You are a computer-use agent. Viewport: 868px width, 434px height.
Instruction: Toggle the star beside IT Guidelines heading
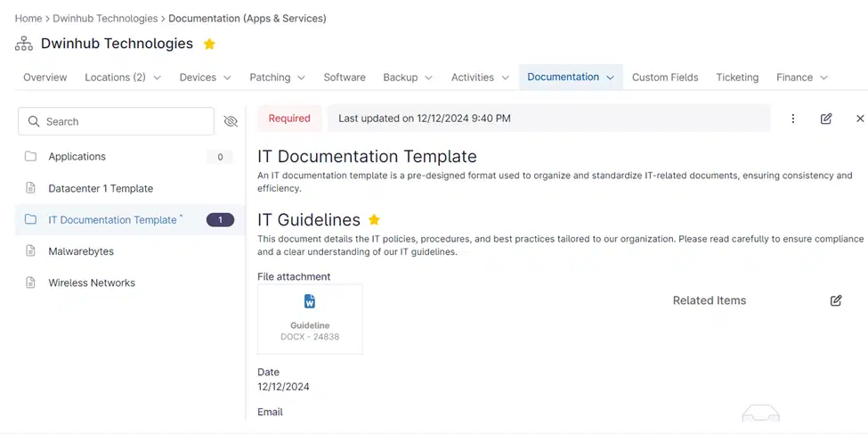pyautogui.click(x=374, y=219)
